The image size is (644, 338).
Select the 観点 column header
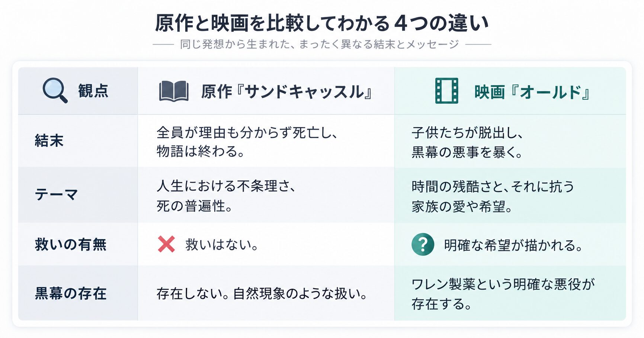point(93,91)
